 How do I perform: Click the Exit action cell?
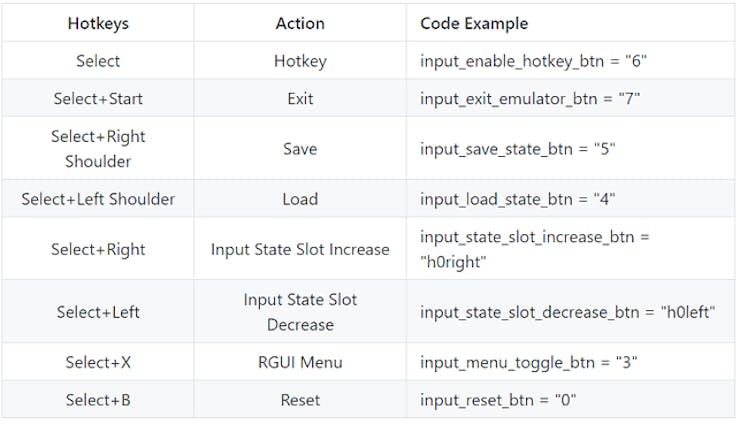click(300, 99)
